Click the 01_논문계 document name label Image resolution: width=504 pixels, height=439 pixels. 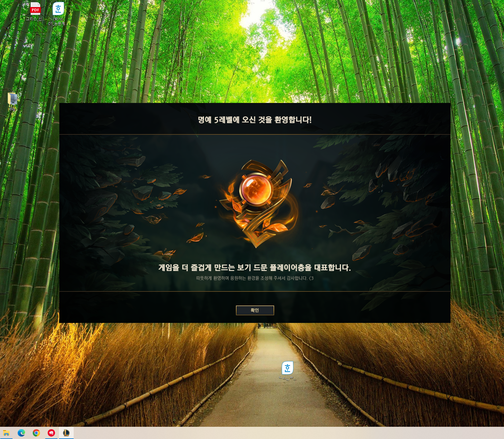pyautogui.click(x=58, y=24)
